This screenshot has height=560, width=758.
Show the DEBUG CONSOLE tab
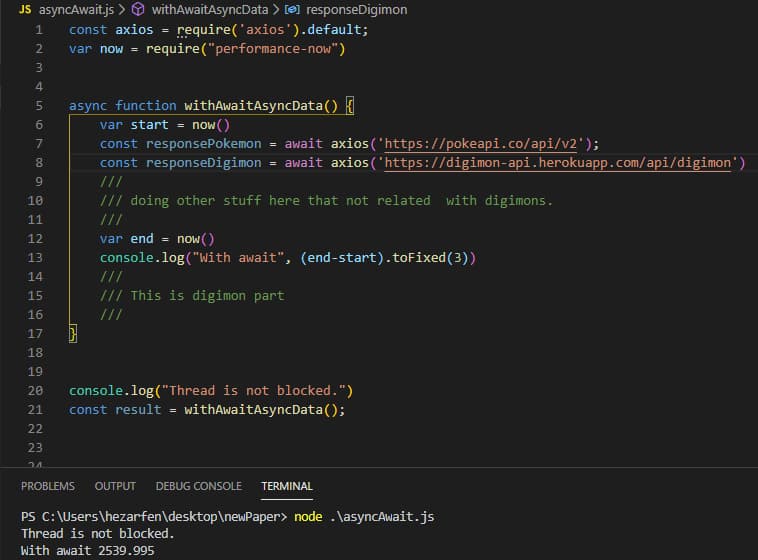198,486
